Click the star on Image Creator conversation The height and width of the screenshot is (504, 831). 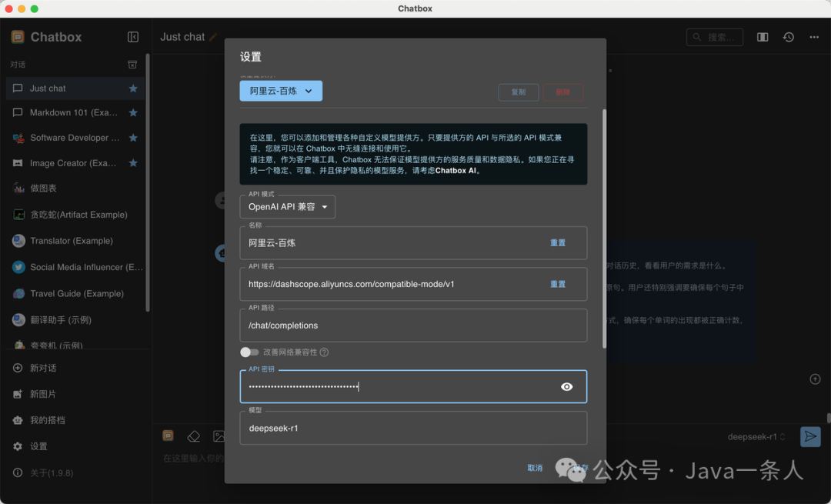coord(133,162)
